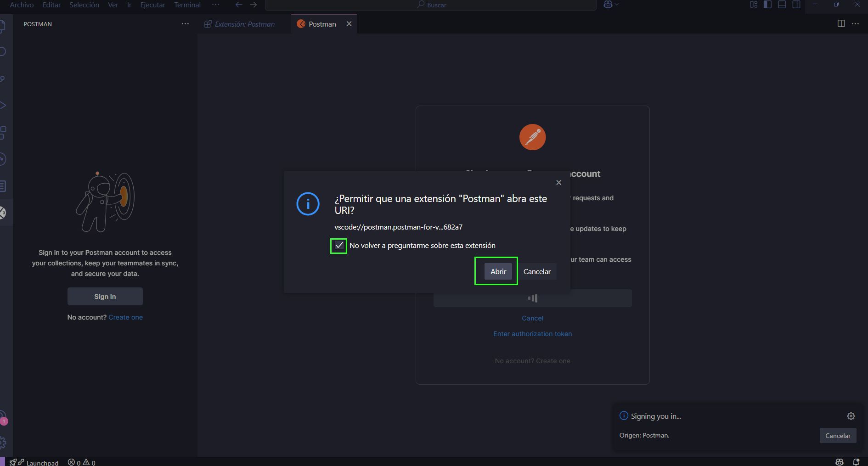The height and width of the screenshot is (466, 868).
Task: Open the customize layout icon
Action: [753, 5]
